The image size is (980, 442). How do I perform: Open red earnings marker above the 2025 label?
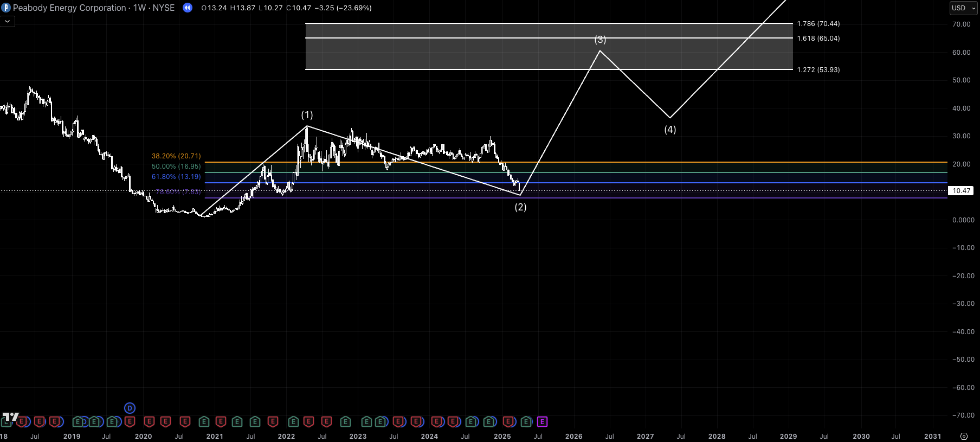click(x=508, y=421)
